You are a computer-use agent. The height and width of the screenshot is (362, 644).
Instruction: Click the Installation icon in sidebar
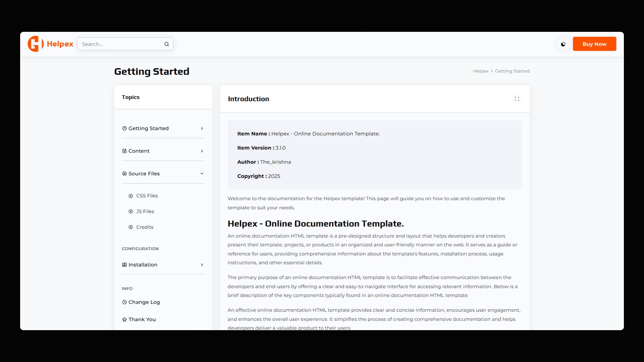pos(124,265)
